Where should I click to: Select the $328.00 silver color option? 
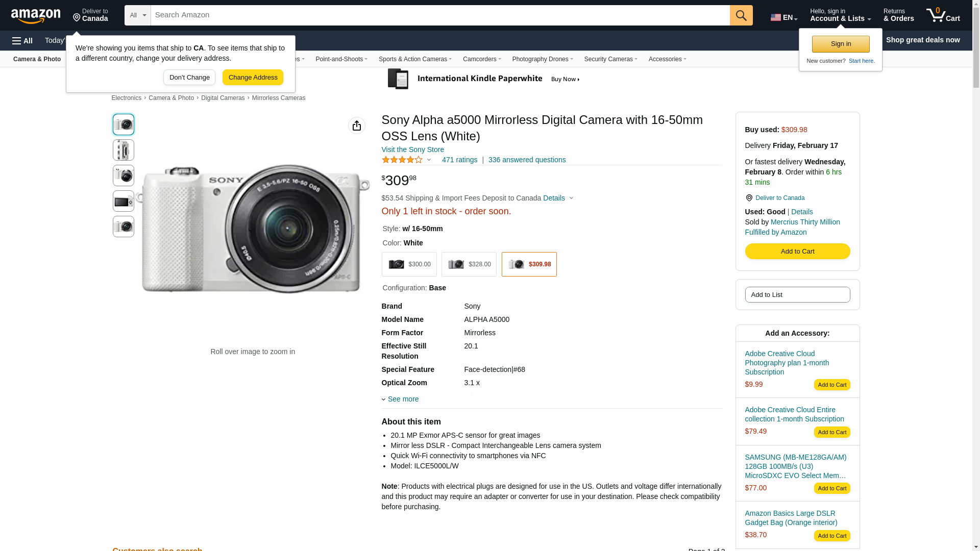tap(469, 264)
